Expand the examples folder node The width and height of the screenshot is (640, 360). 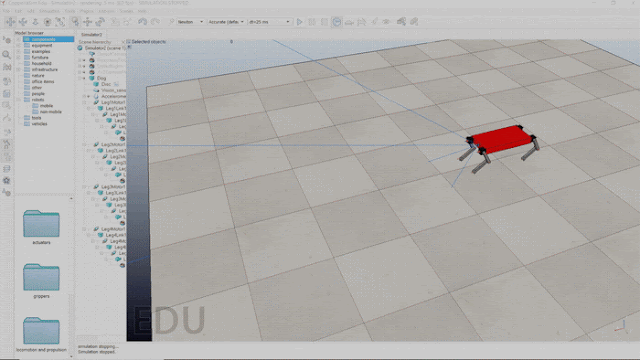pyautogui.click(x=18, y=51)
